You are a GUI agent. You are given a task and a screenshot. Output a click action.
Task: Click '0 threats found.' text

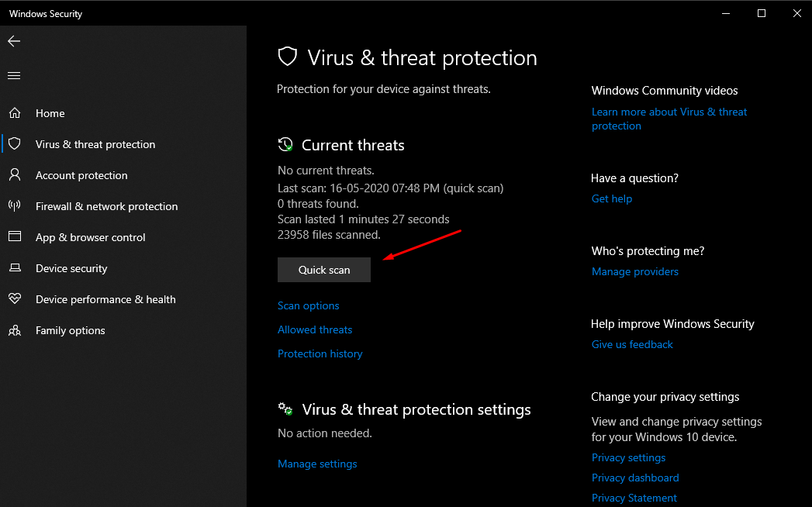[318, 204]
